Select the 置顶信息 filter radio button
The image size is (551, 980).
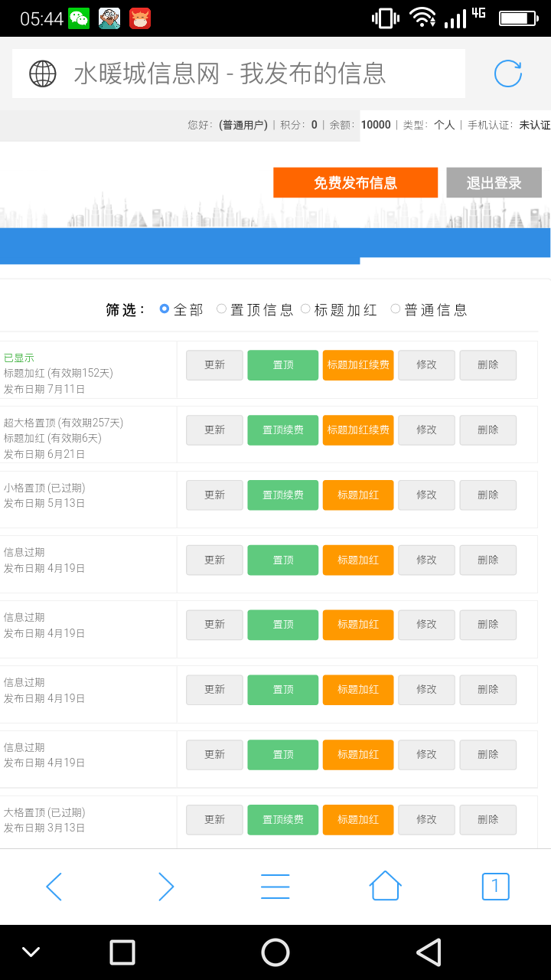pos(222,309)
